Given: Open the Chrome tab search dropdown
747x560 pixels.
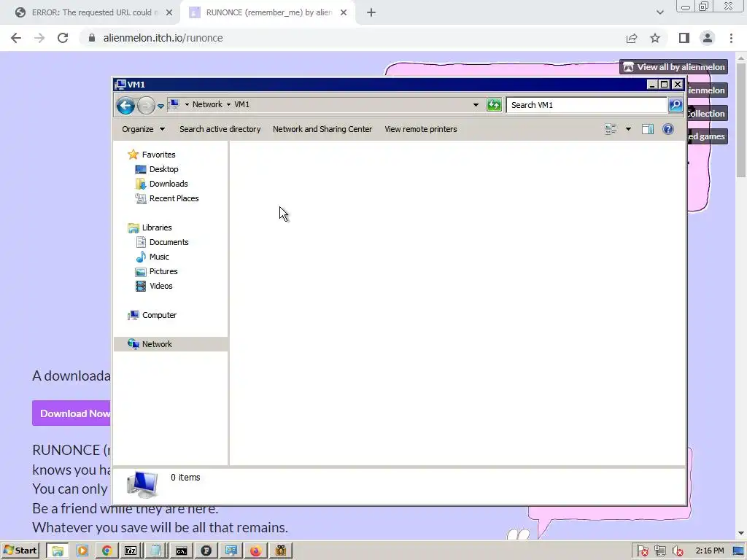Looking at the screenshot, I should click(x=659, y=13).
